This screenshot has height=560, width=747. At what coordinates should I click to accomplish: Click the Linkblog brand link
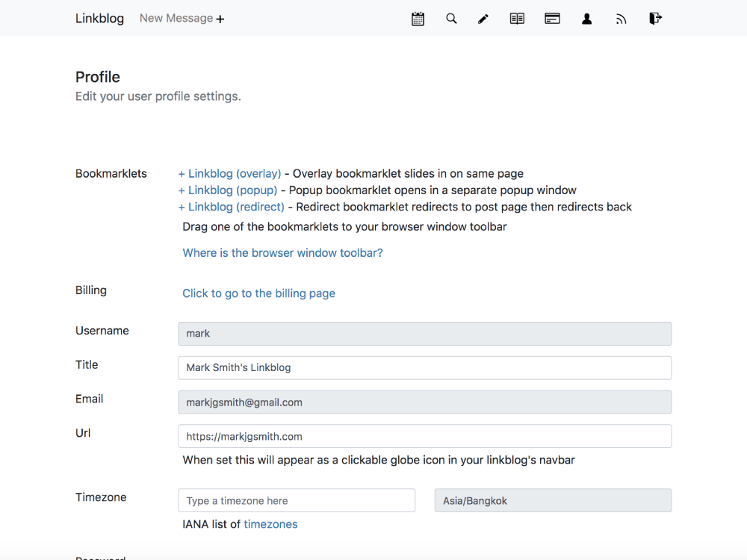(99, 19)
